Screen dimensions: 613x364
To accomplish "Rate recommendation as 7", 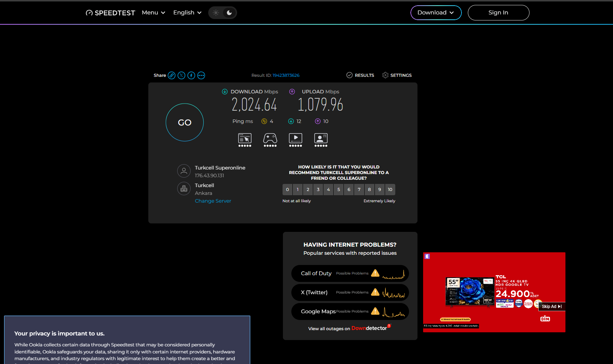I will (x=359, y=190).
